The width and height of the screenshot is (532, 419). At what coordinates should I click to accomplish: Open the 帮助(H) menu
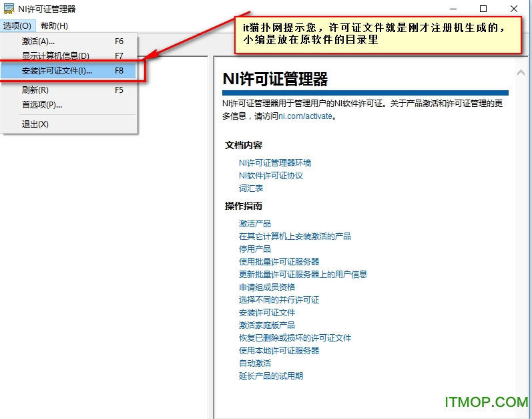tap(54, 26)
